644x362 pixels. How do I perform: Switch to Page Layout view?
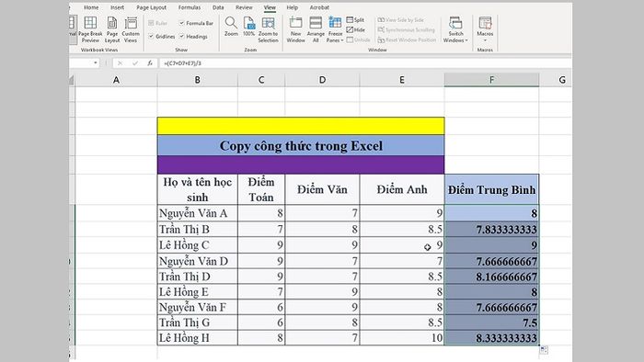point(111,29)
